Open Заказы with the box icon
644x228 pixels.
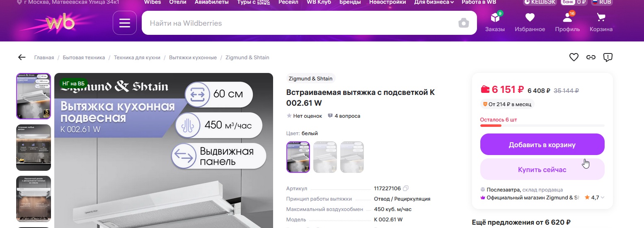pyautogui.click(x=495, y=22)
